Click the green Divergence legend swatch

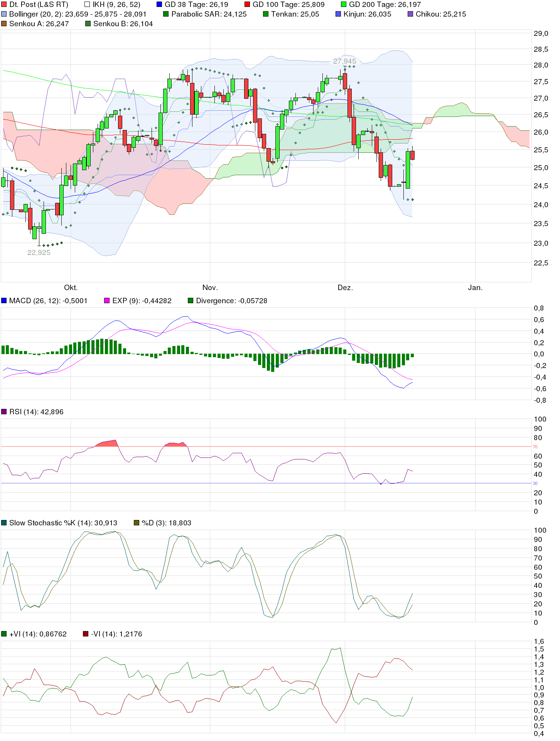tap(191, 300)
